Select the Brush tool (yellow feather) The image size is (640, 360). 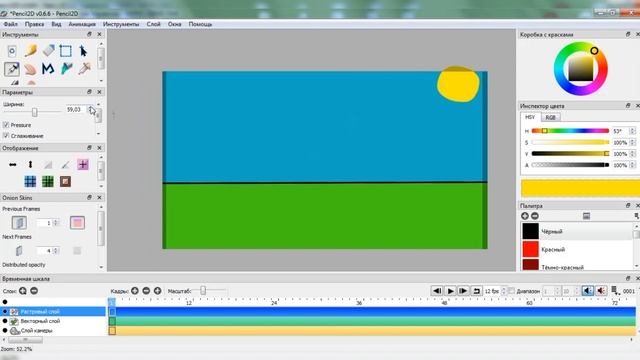(31, 51)
